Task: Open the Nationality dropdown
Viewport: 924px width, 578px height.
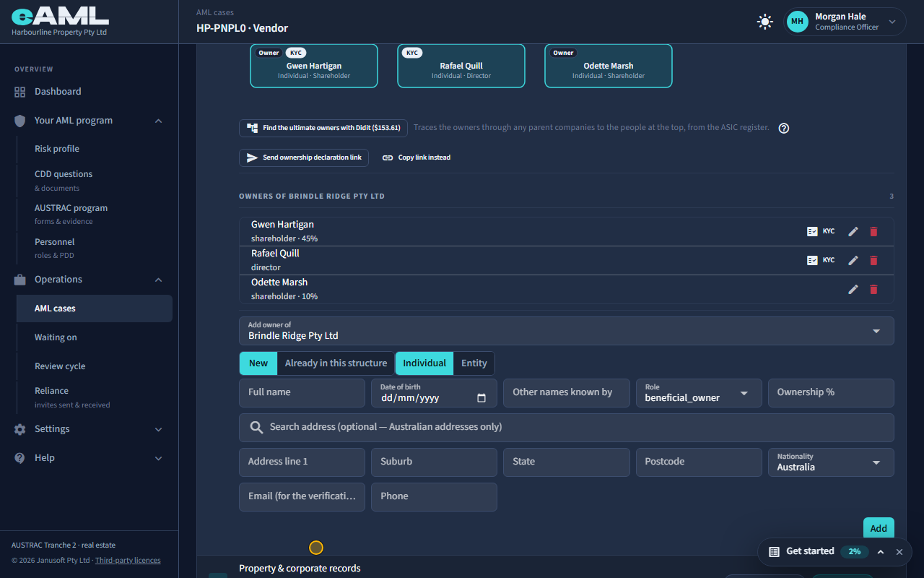Action: [x=831, y=462]
